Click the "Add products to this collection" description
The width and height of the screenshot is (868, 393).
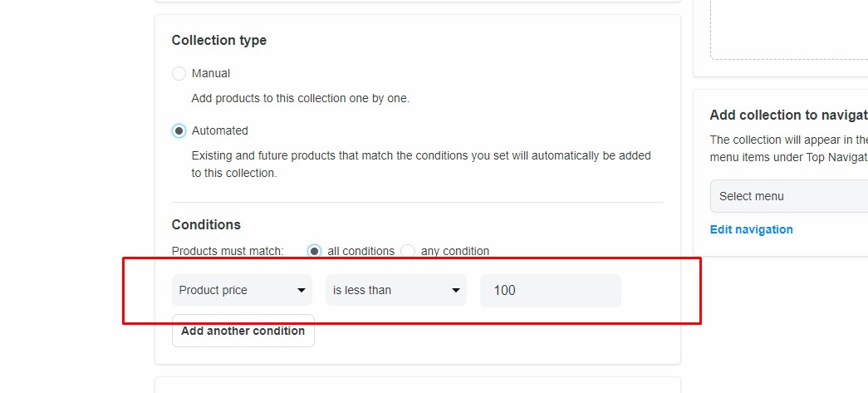pos(300,98)
